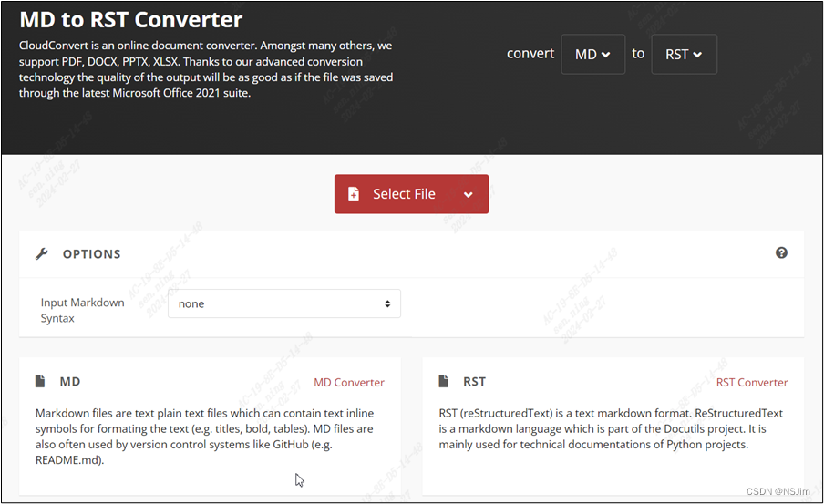The image size is (824, 504).
Task: Click the file icon next to MD heading
Action: 40,381
